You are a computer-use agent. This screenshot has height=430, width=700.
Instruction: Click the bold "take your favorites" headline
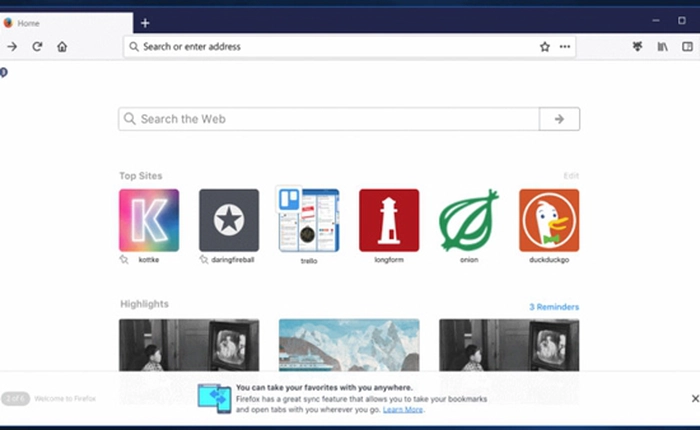click(x=324, y=387)
